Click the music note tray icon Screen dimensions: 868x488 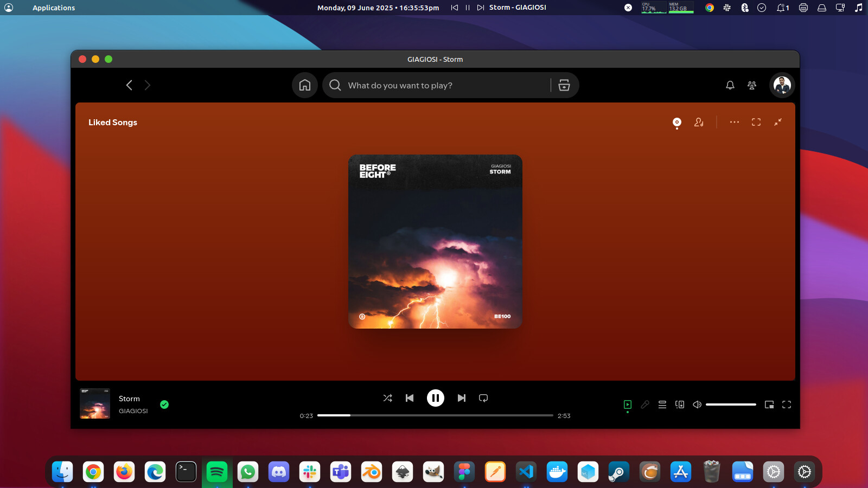(858, 8)
